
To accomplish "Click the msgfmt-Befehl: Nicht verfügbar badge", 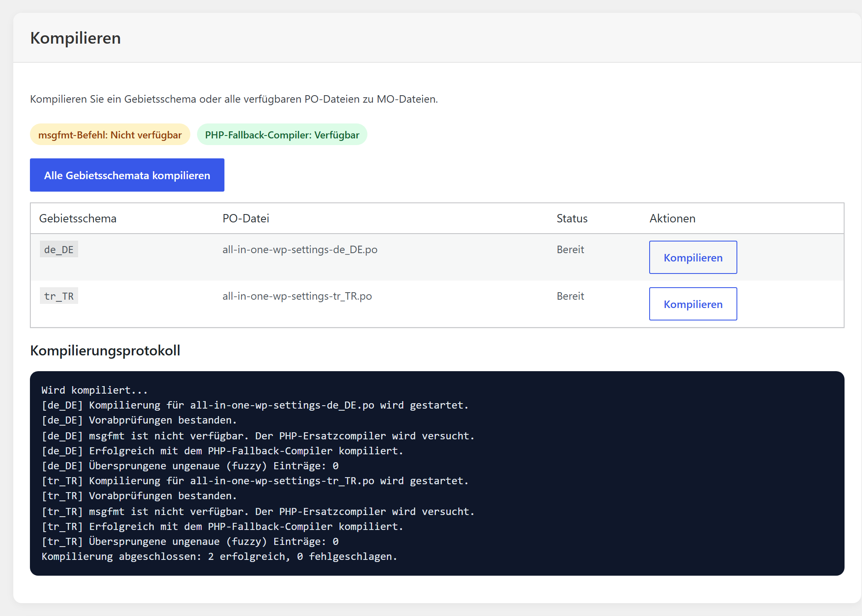I will tap(110, 135).
